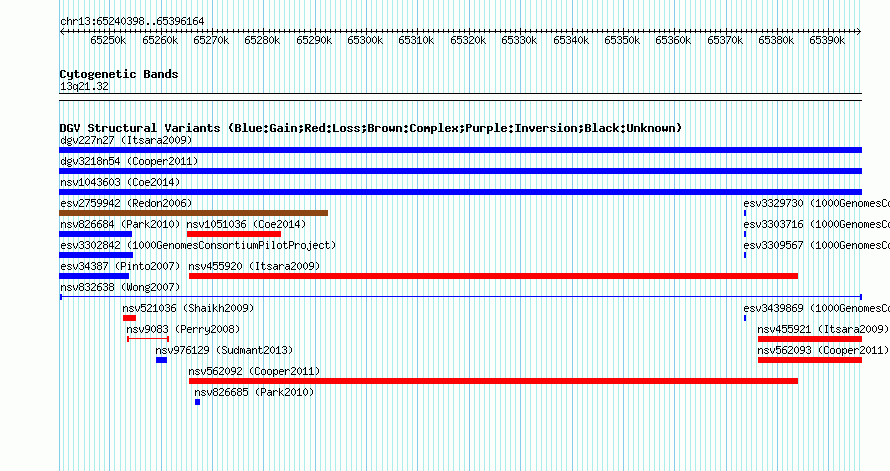Click the nsv9083 (Perry2008) red line feature
The width and height of the screenshot is (890, 471).
[148, 339]
